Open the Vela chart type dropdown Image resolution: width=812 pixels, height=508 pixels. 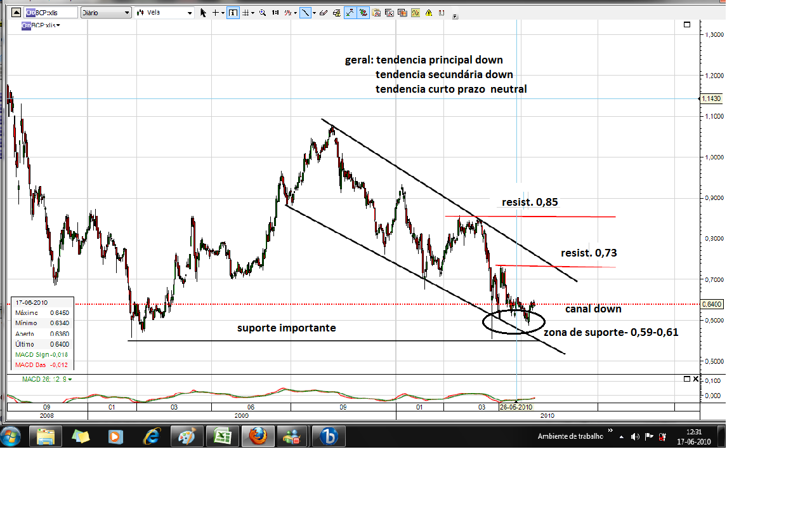click(x=164, y=12)
